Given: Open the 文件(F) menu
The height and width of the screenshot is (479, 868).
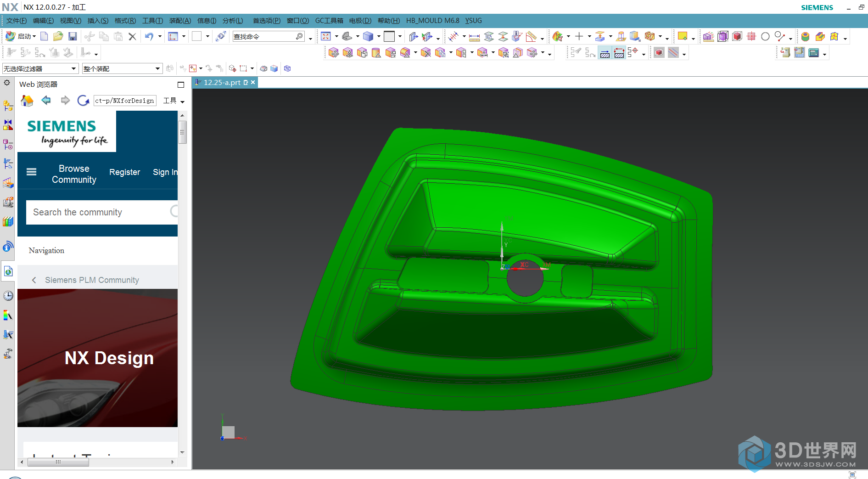Looking at the screenshot, I should coord(16,21).
